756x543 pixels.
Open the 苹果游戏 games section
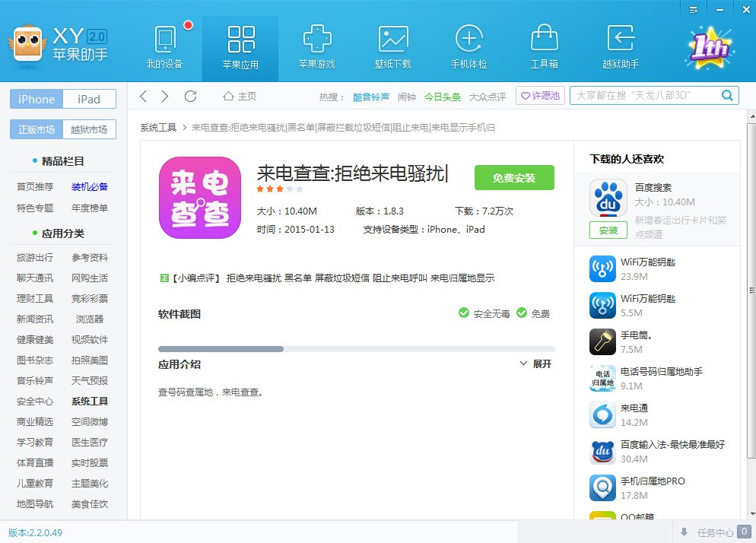pyautogui.click(x=316, y=48)
